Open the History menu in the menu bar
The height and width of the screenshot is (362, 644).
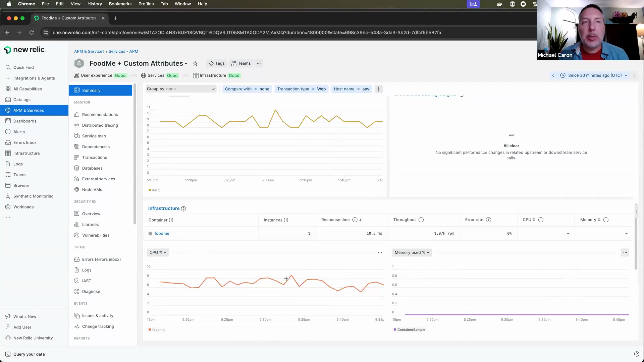[x=95, y=4]
